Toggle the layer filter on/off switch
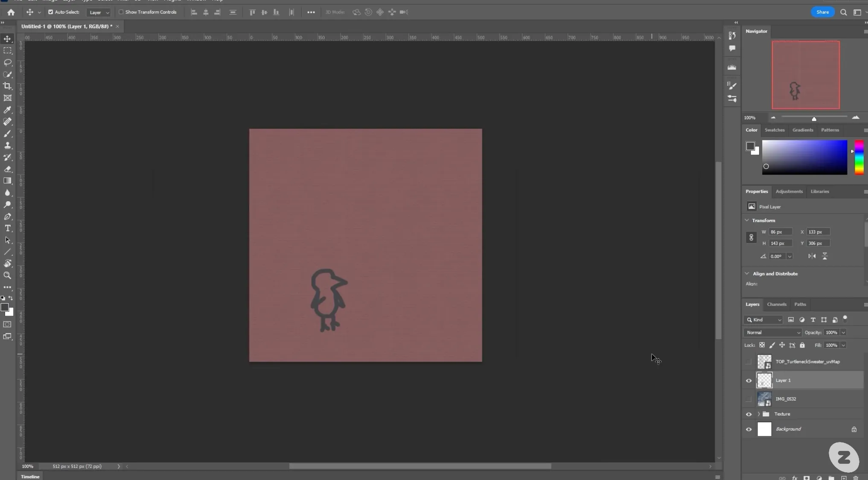This screenshot has width=868, height=480. pyautogui.click(x=845, y=318)
